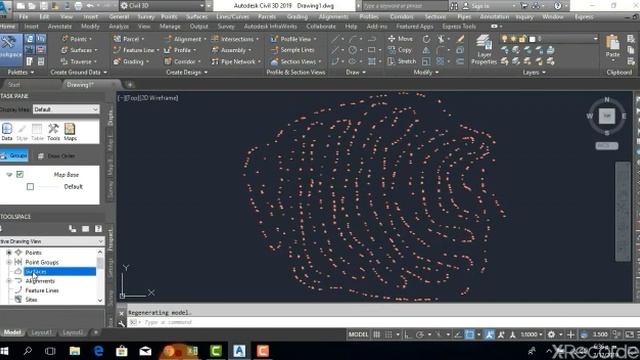This screenshot has height=360, width=640.
Task: Click the Rotate tool in Modify panel
Action: [x=426, y=39]
